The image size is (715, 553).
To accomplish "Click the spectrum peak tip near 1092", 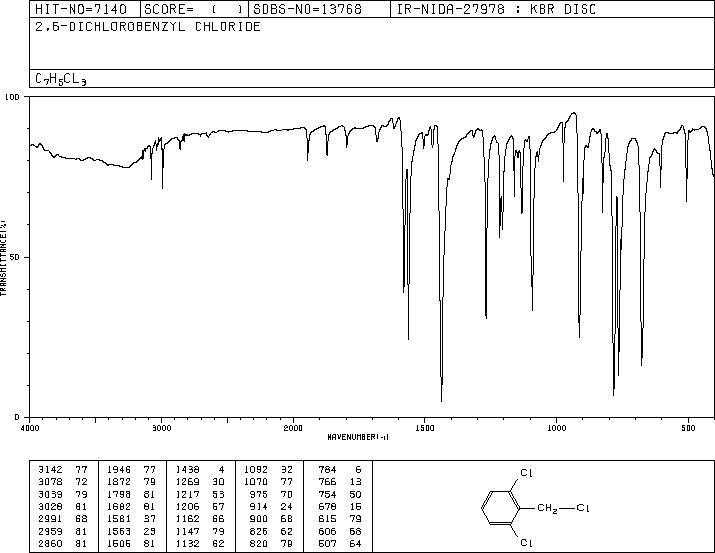I will [x=533, y=309].
